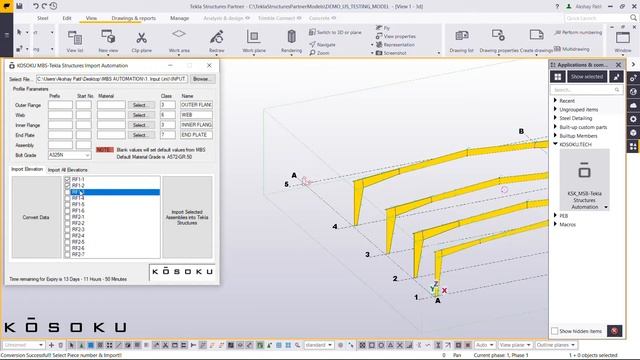This screenshot has width=640, height=360.
Task: Open the Outline planes dropdown
Action: tap(556, 345)
